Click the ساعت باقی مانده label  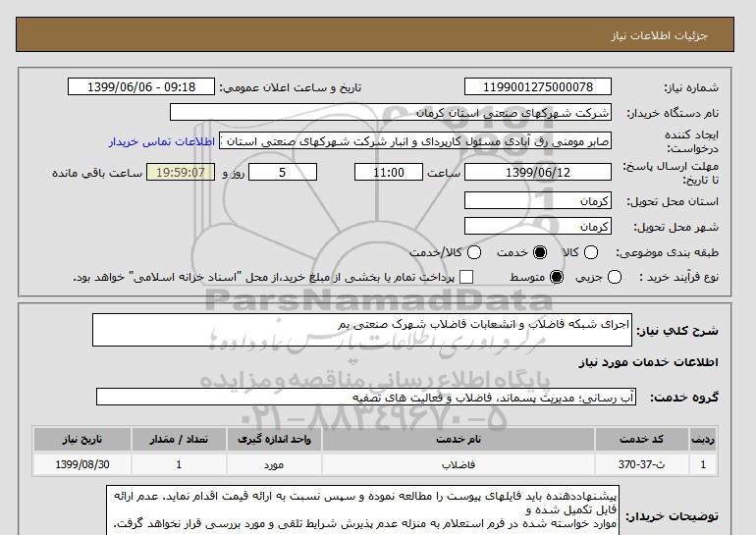point(97,173)
